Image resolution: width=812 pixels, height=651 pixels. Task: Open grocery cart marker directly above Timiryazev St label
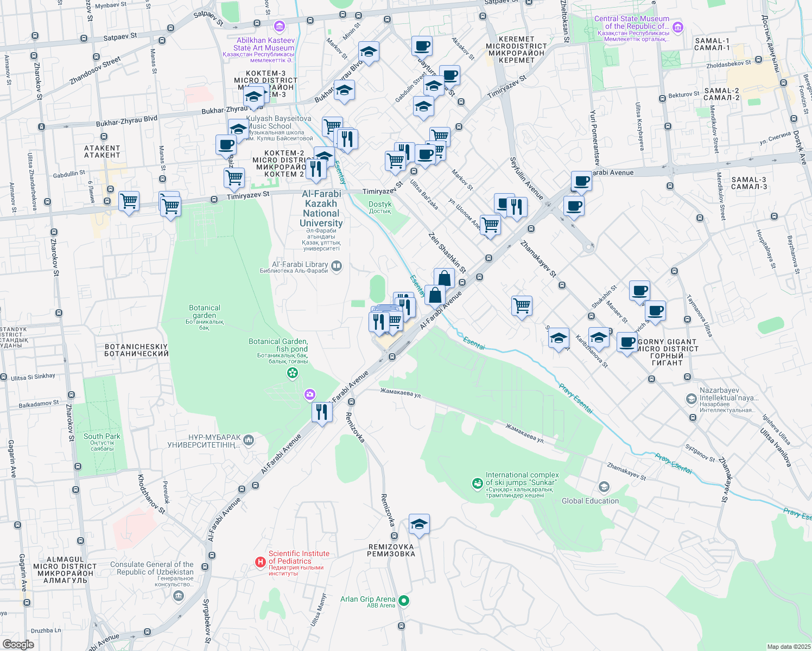click(234, 178)
